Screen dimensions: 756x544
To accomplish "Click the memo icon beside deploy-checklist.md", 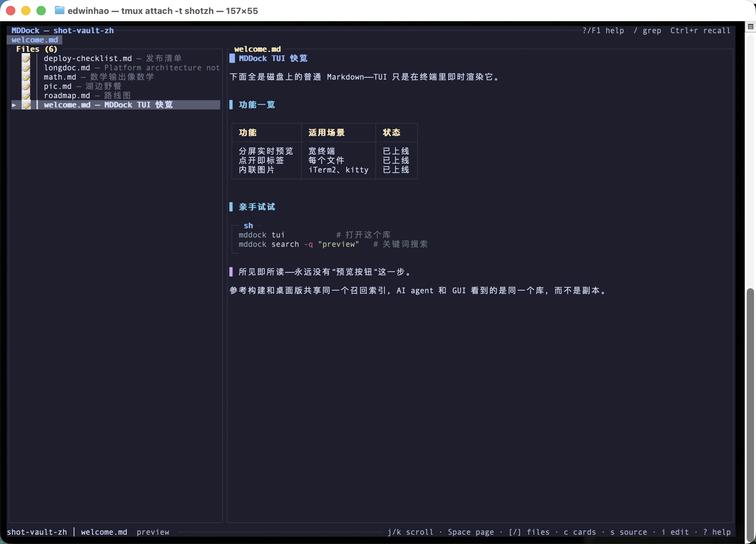I will tap(26, 58).
